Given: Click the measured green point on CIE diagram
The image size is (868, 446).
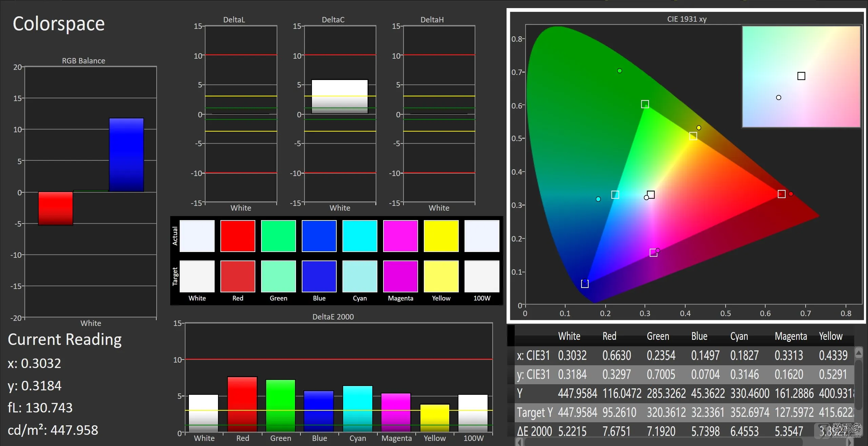Looking at the screenshot, I should tap(619, 71).
